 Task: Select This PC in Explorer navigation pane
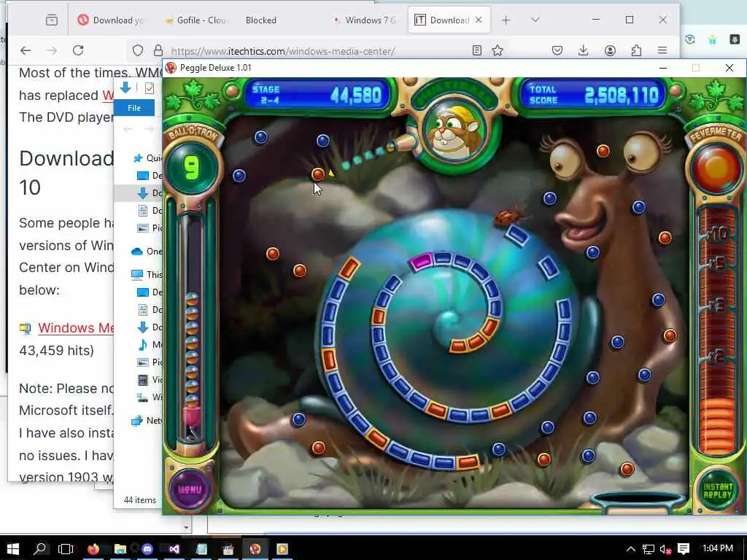(x=146, y=274)
